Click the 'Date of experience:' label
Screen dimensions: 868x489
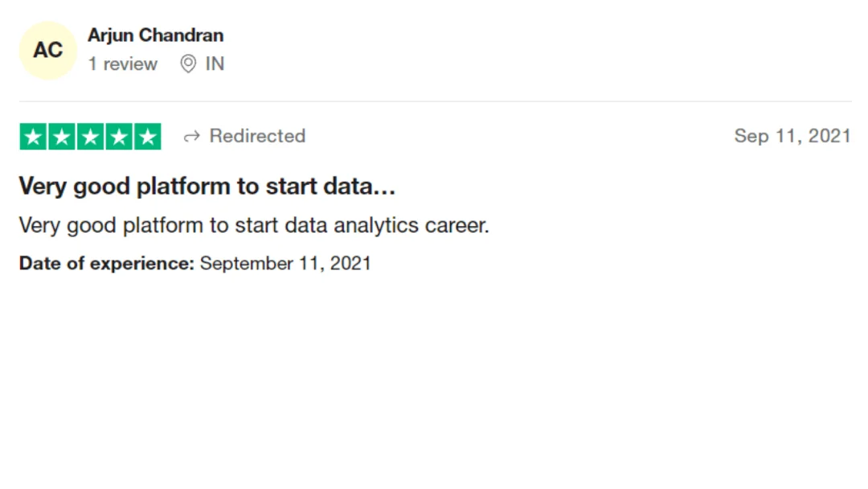[107, 263]
